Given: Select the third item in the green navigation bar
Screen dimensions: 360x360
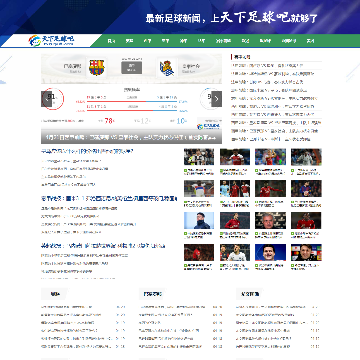Looking at the screenshot, I should coord(147,41).
